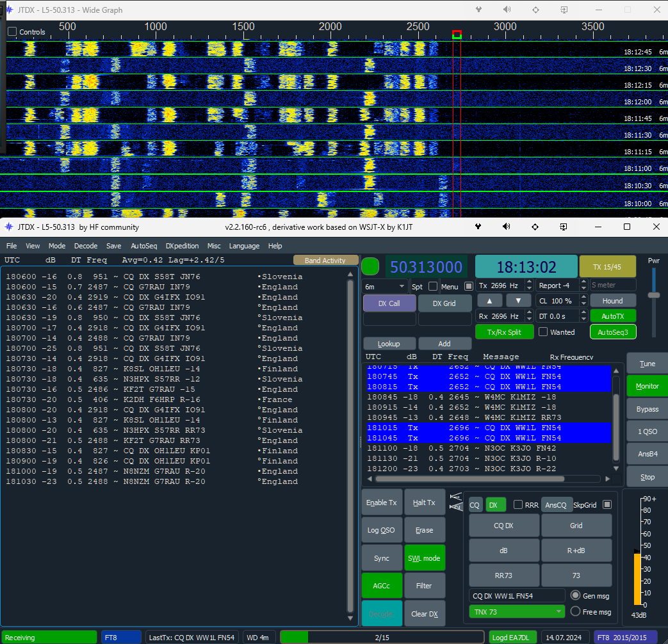Image resolution: width=668 pixels, height=644 pixels.
Task: Click the lower double-arrow icon beside CQ button
Action: (456, 506)
